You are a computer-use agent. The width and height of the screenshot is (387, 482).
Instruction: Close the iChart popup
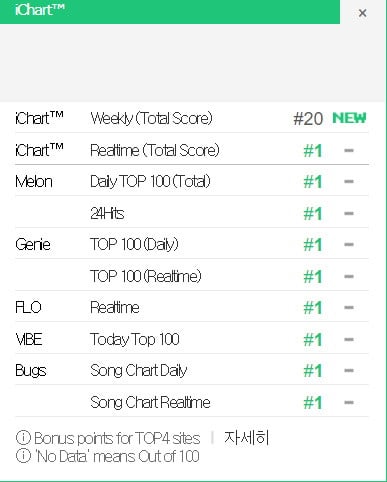[x=362, y=13]
